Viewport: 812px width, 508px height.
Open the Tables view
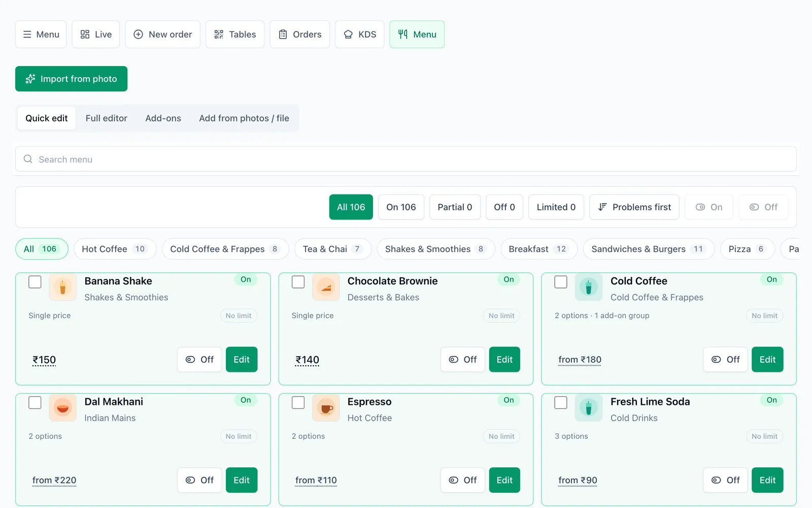[234, 35]
